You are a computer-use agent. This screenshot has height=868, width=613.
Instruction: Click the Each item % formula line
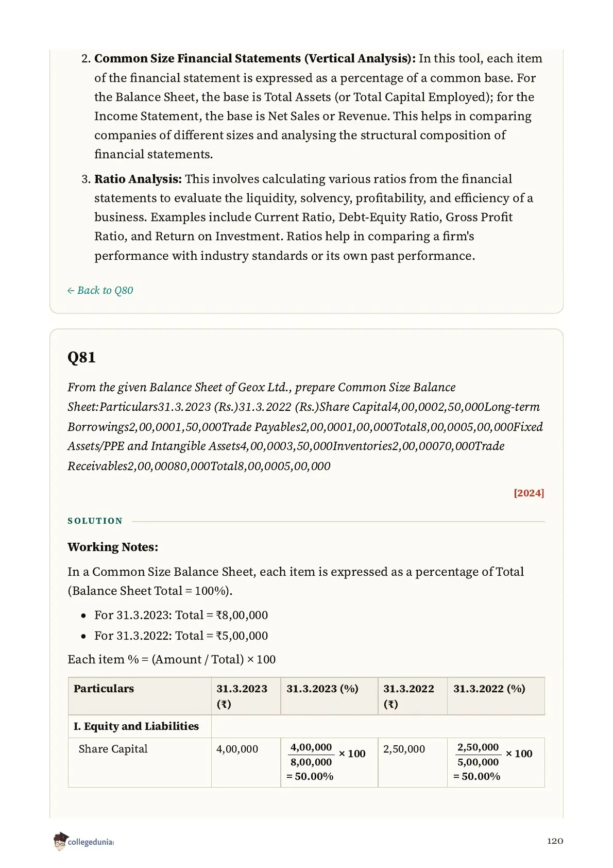coord(172,659)
